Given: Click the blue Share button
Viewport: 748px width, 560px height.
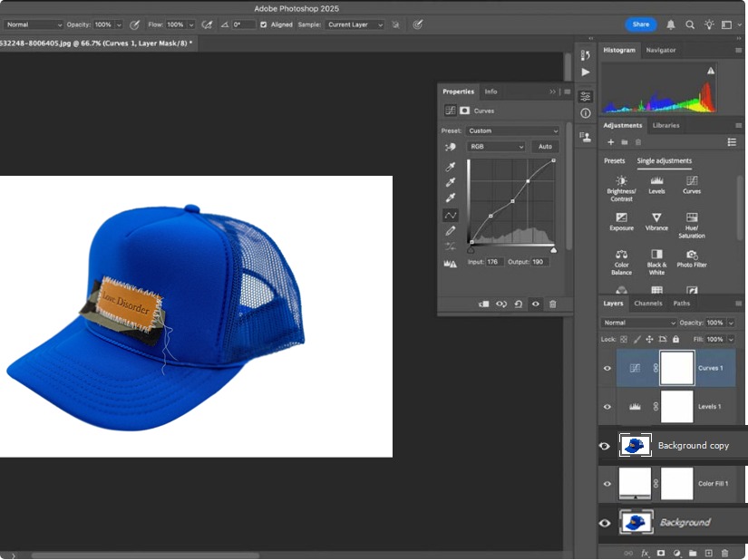Looking at the screenshot, I should coord(641,24).
